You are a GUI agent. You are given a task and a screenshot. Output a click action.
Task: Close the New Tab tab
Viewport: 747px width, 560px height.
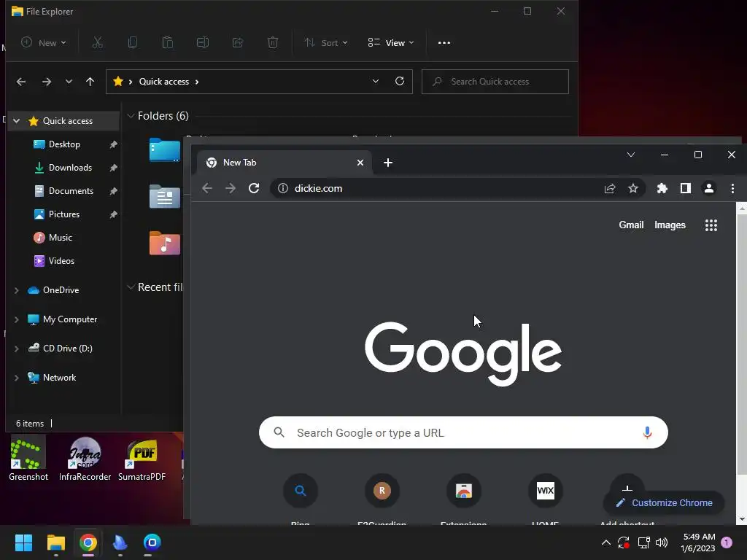coord(360,163)
